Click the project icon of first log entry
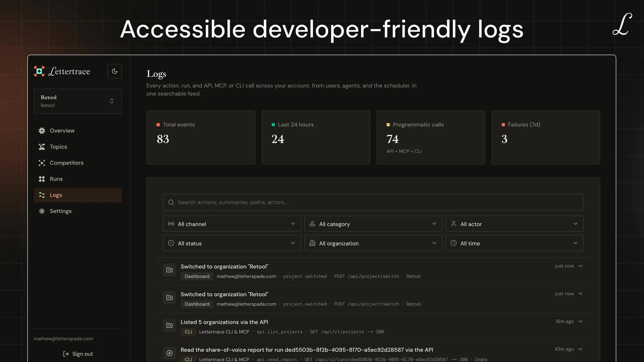 pos(169,270)
